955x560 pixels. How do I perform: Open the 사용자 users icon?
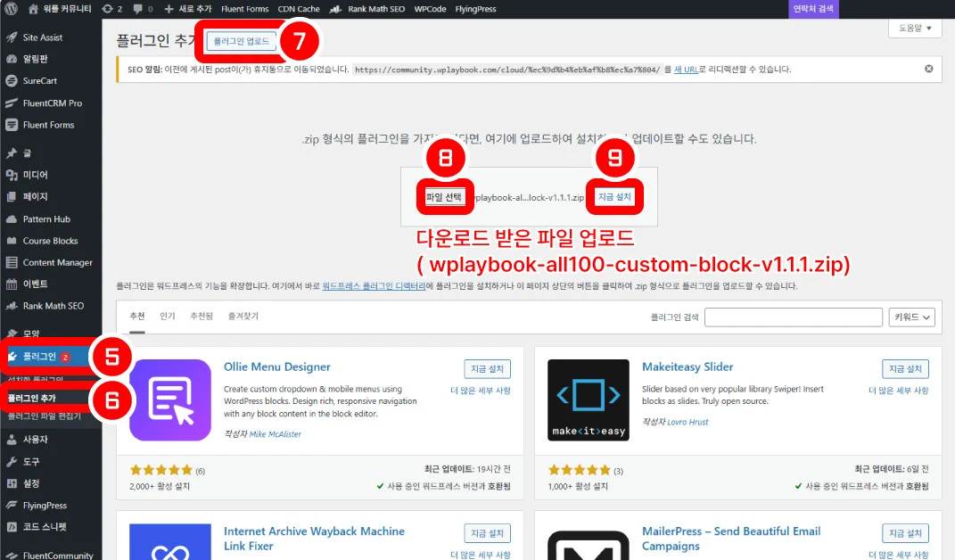12,440
